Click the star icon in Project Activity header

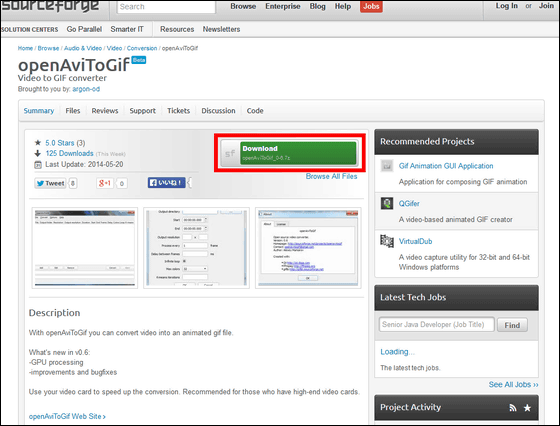pyautogui.click(x=527, y=408)
